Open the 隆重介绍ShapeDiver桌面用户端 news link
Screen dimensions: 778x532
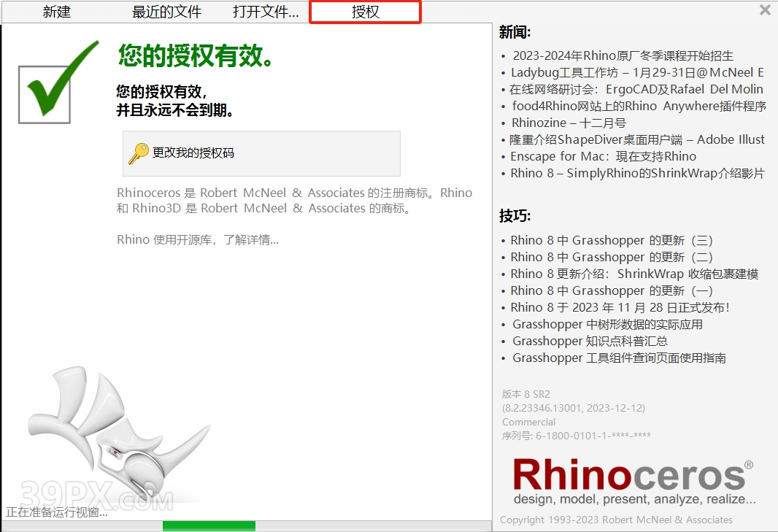pyautogui.click(x=637, y=140)
